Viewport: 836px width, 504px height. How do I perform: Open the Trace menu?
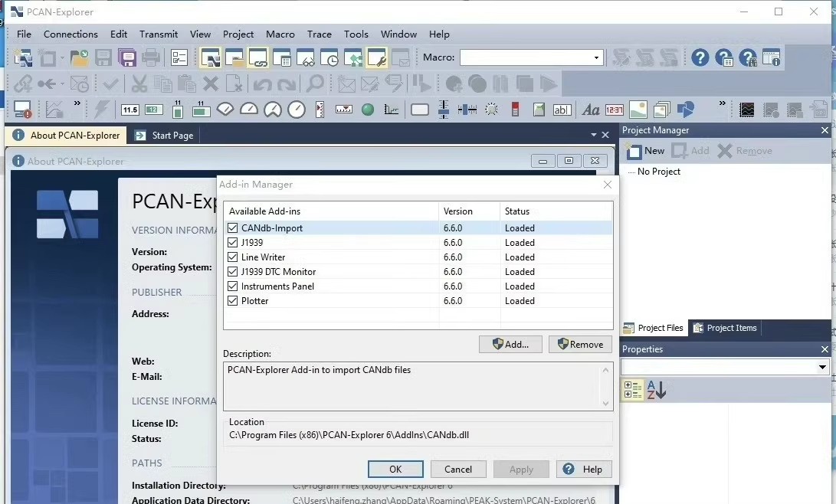[319, 34]
